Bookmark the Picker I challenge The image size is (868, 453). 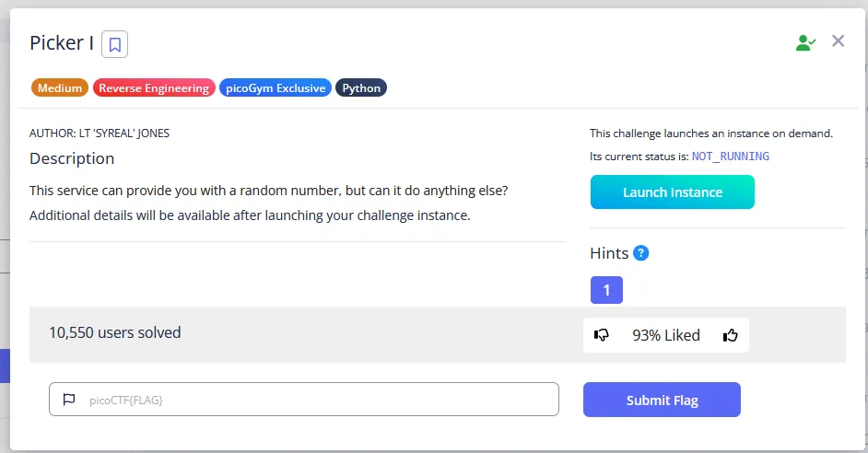click(x=115, y=43)
